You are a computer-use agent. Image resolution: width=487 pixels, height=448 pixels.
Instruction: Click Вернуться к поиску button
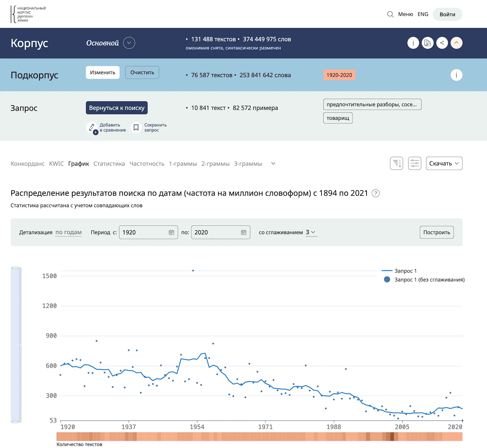(x=117, y=108)
